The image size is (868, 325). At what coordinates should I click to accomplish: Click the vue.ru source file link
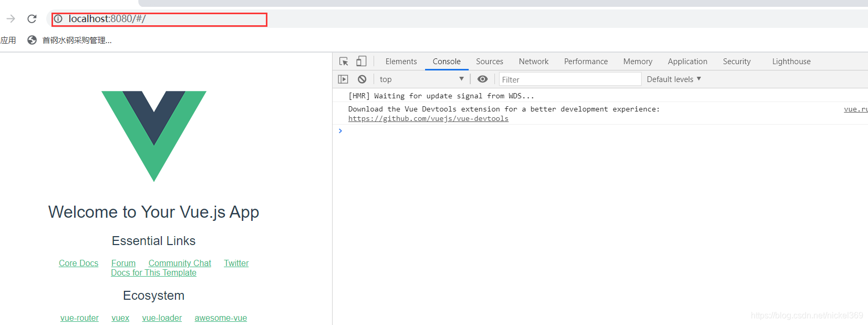click(855, 109)
